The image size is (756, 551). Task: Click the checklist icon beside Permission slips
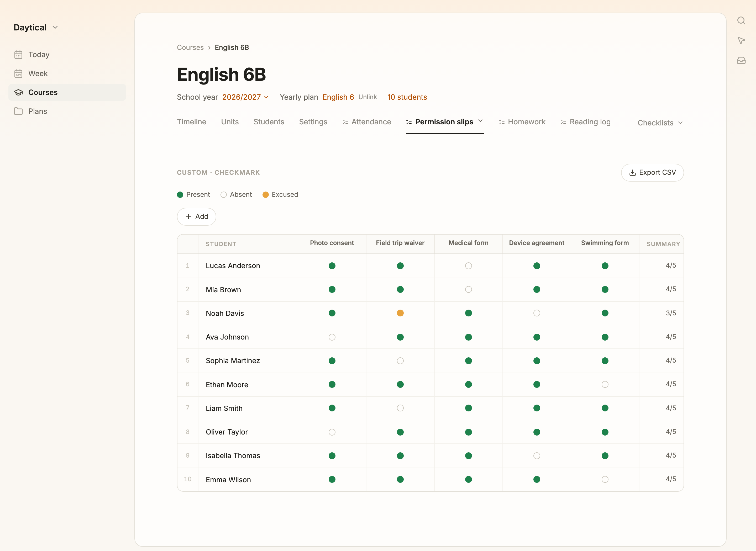click(x=409, y=122)
